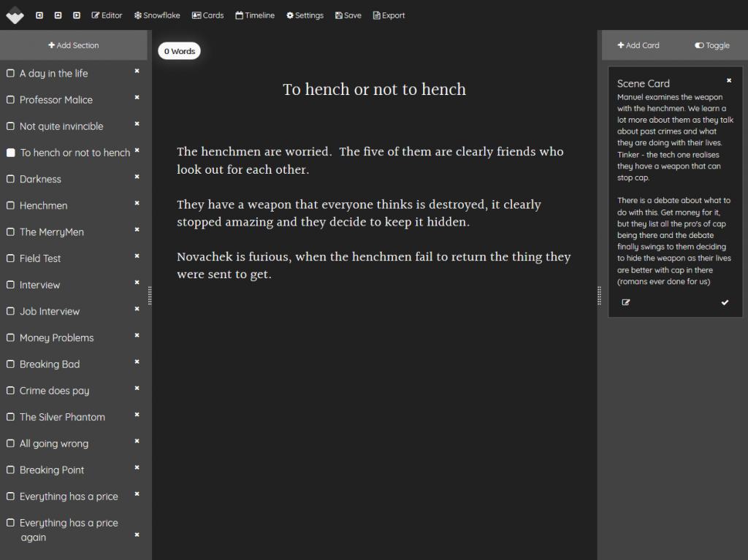Check the 'A day in the life' checkbox
The image size is (748, 560).
pos(10,74)
